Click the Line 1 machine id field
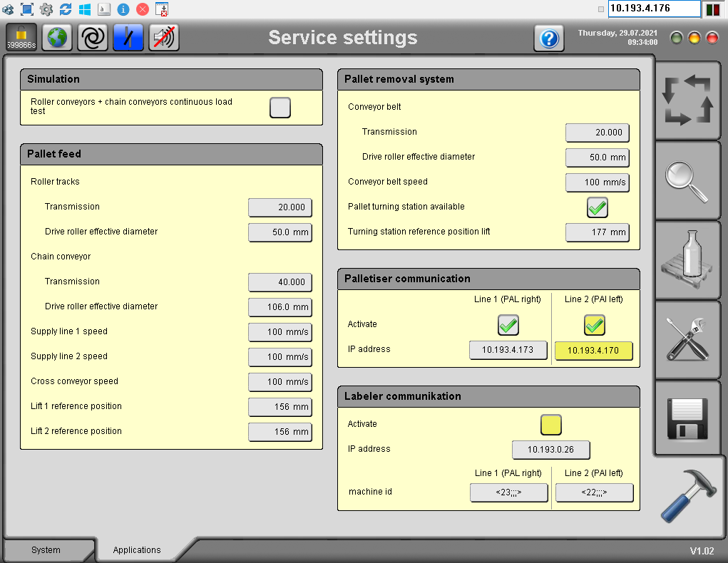This screenshot has width=728, height=563. pos(508,492)
